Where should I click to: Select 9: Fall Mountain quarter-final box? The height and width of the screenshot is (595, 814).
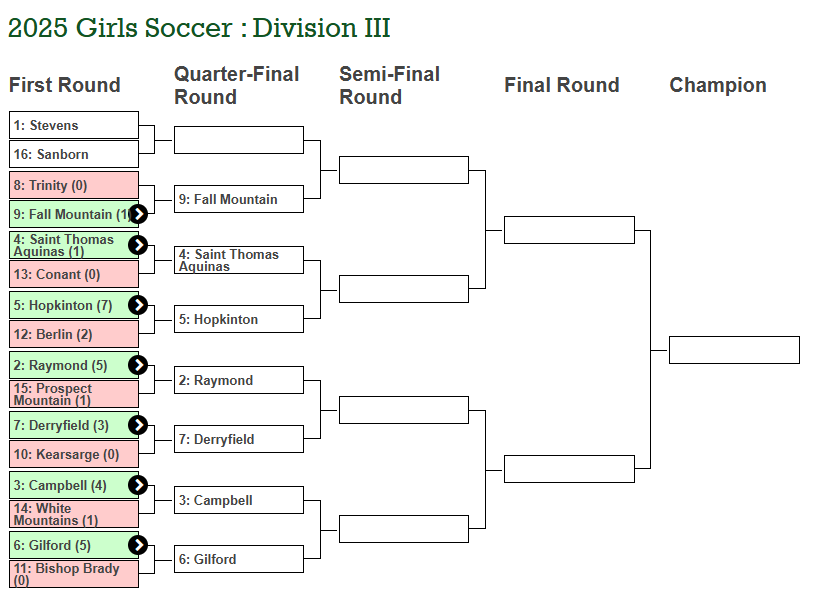coord(238,199)
